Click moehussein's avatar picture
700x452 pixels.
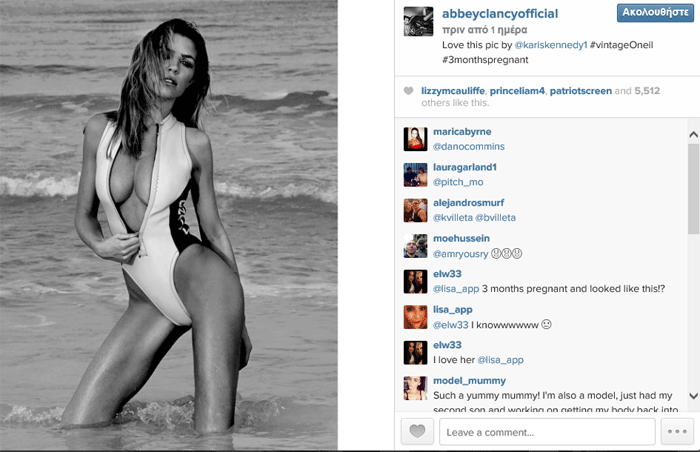415,246
